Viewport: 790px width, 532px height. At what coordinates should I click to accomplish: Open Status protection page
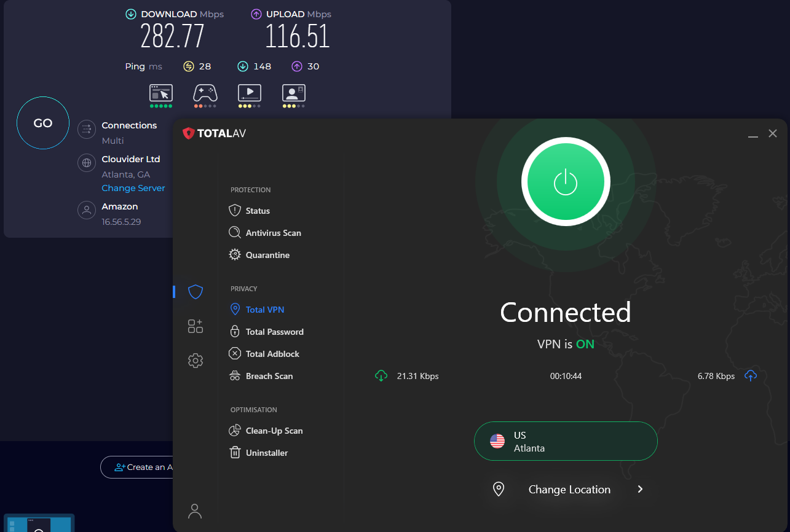pyautogui.click(x=250, y=211)
